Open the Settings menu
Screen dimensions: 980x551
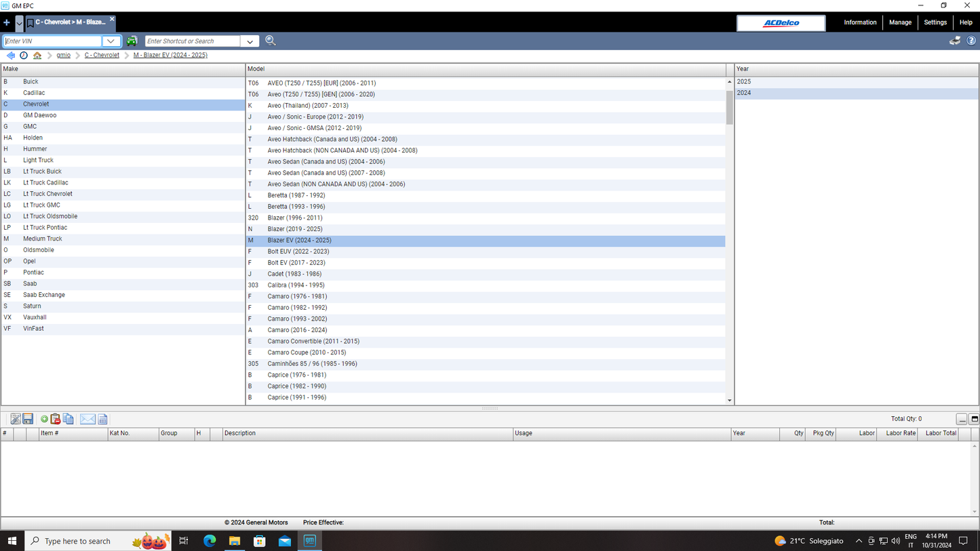(x=935, y=22)
